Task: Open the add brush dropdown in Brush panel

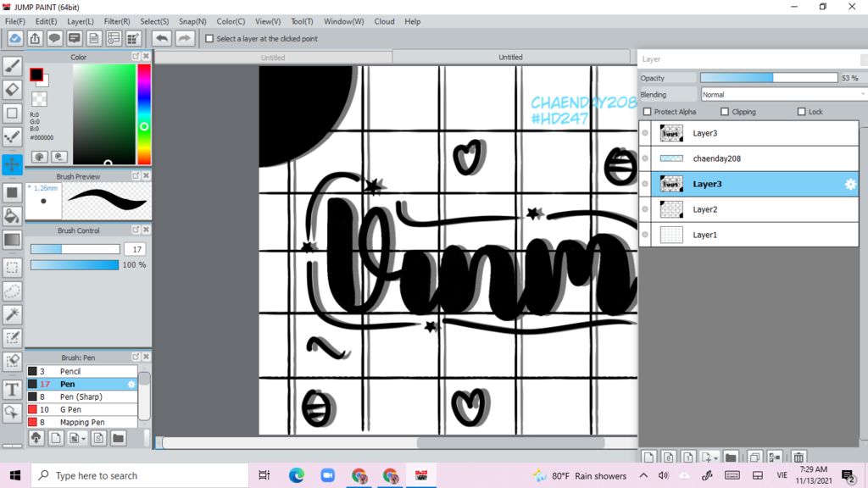Action: 84,439
